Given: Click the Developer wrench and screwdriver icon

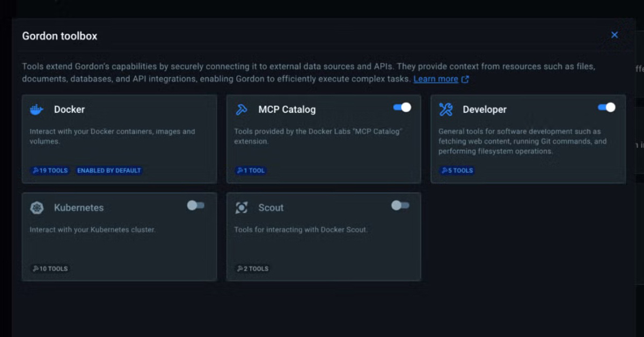Looking at the screenshot, I should (x=445, y=109).
